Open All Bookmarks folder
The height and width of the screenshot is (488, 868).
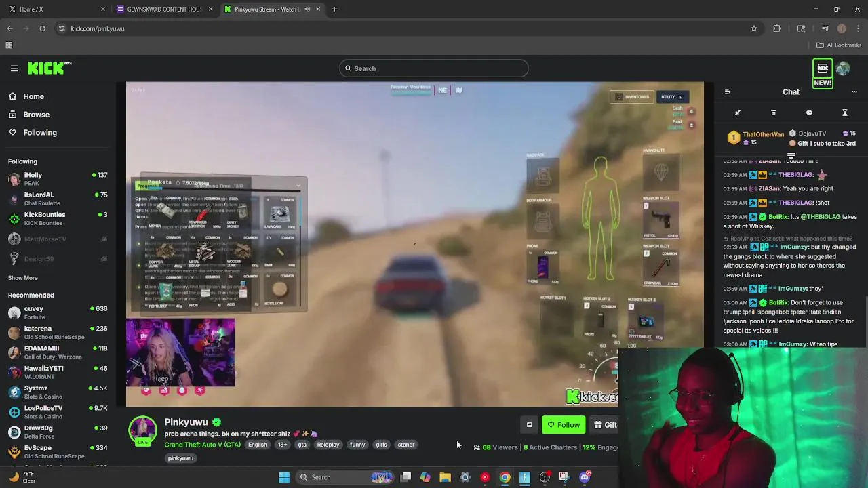[839, 45]
